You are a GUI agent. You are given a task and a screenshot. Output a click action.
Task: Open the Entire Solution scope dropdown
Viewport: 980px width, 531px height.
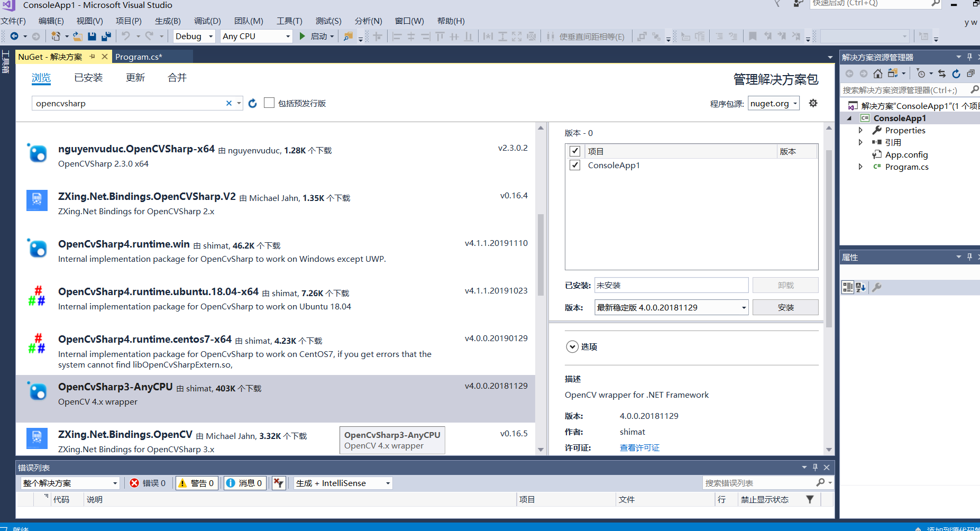tap(70, 483)
